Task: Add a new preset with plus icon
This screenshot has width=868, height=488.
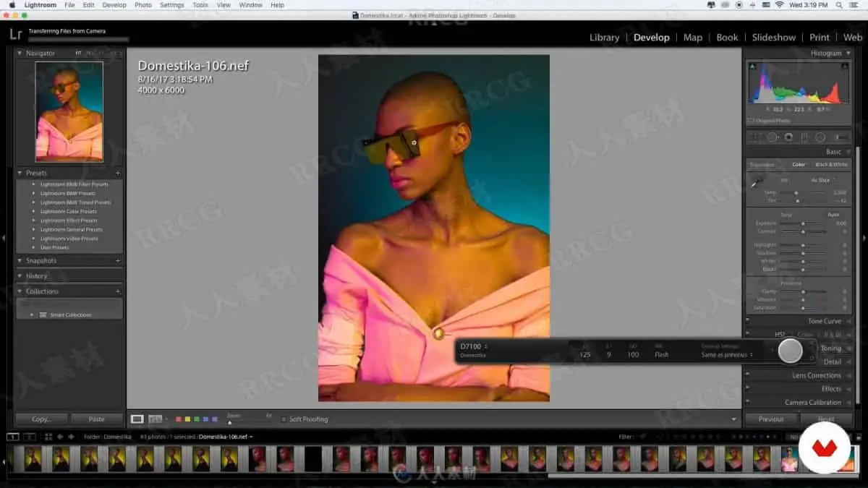Action: click(x=118, y=173)
